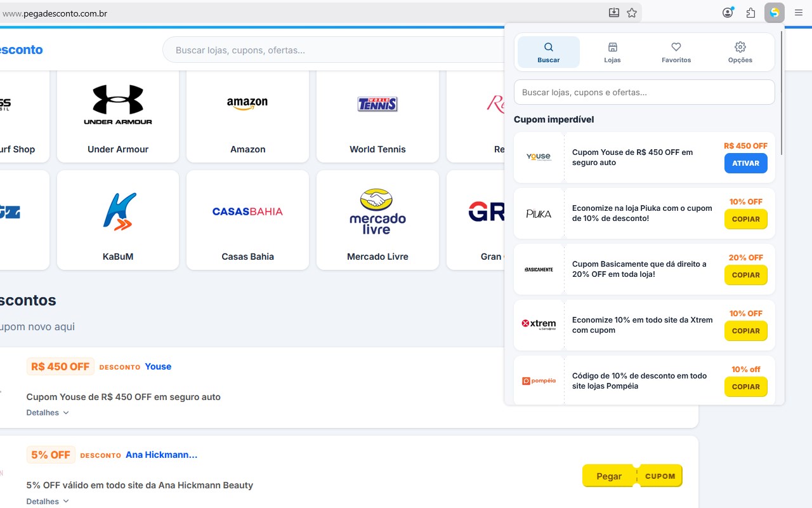Copy the Piuka 10% OFF coupon
The width and height of the screenshot is (812, 508).
pos(746,219)
